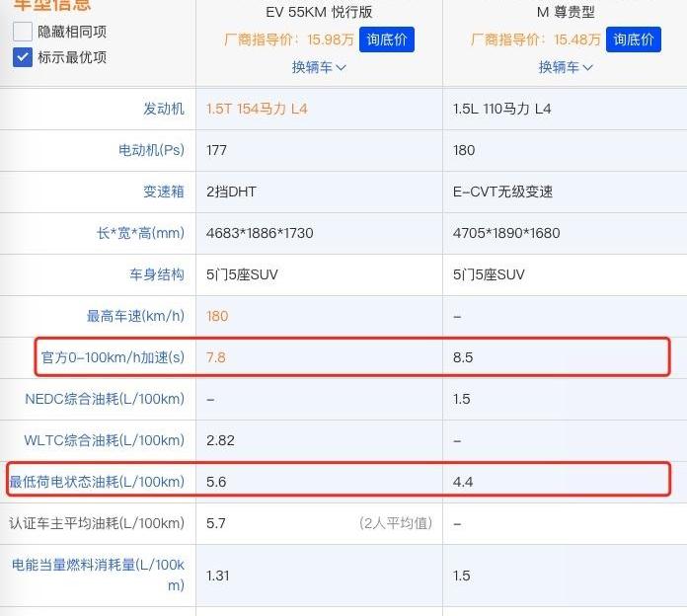Click the 变速箱 row label
The image size is (687, 616).
click(164, 192)
